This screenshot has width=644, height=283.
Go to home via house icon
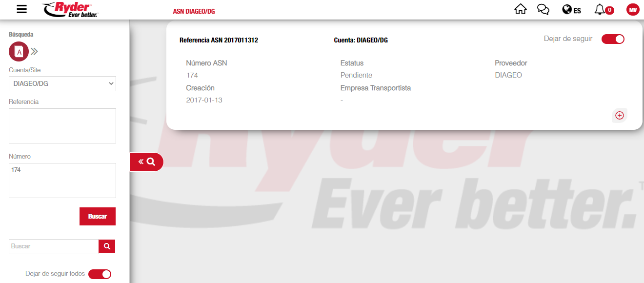(x=521, y=9)
